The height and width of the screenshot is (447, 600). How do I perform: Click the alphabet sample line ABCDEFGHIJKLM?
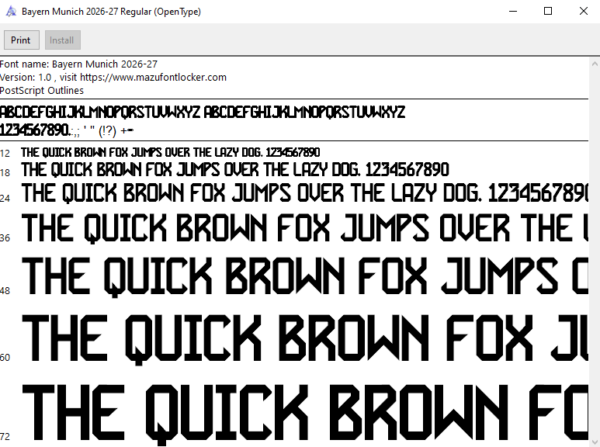(x=202, y=113)
